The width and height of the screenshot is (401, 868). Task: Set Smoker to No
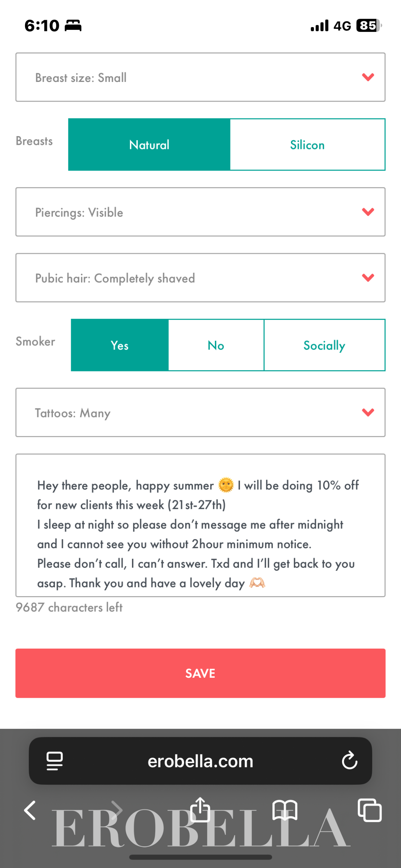point(216,345)
